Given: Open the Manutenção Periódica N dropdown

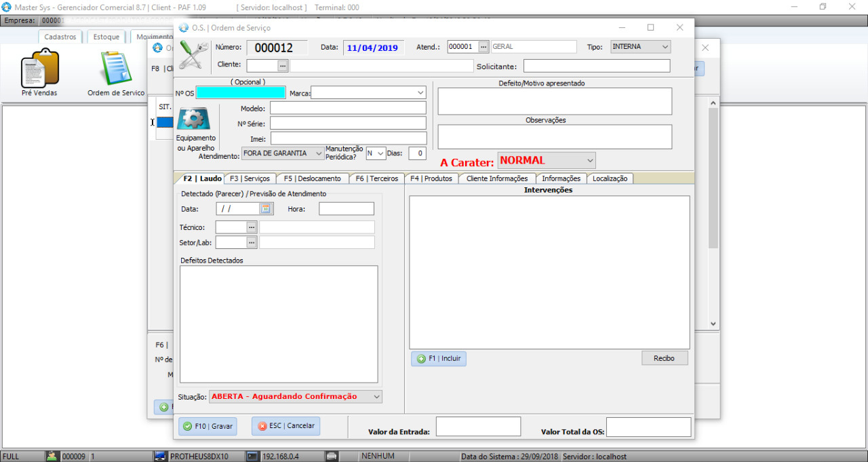Looking at the screenshot, I should (x=376, y=153).
